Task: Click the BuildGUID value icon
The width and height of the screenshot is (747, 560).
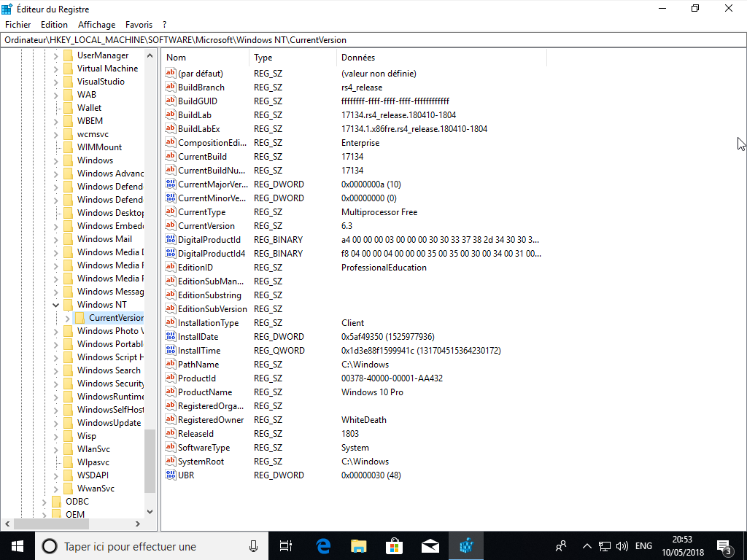Action: click(x=171, y=101)
